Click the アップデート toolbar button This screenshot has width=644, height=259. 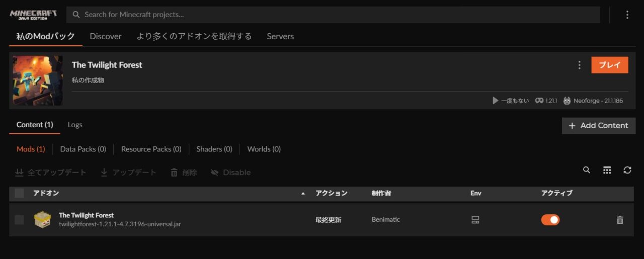coord(128,172)
